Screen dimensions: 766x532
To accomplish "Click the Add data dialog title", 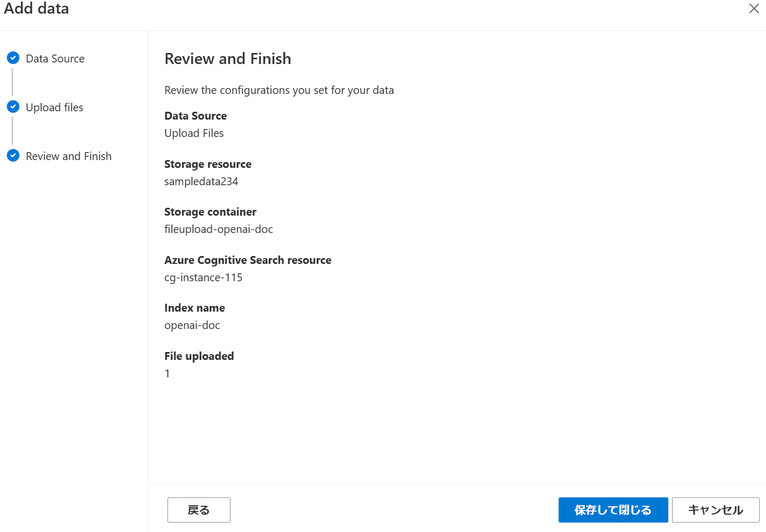I will pyautogui.click(x=36, y=8).
